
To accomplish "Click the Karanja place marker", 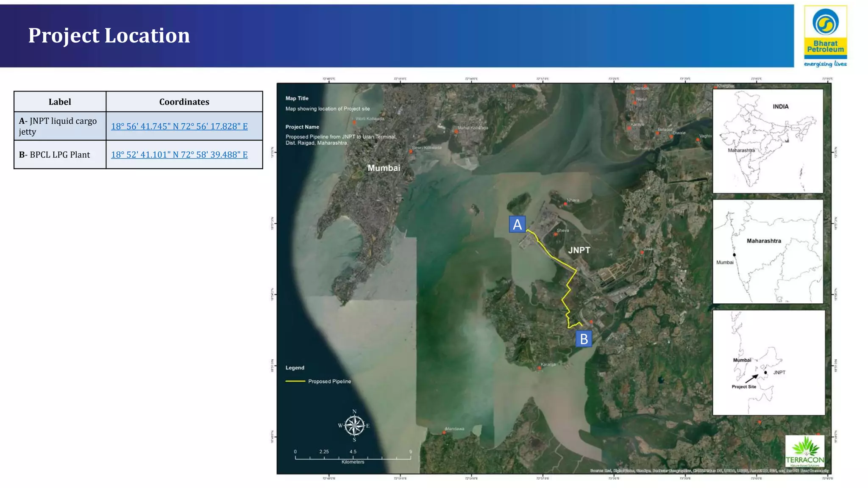I will [x=540, y=368].
